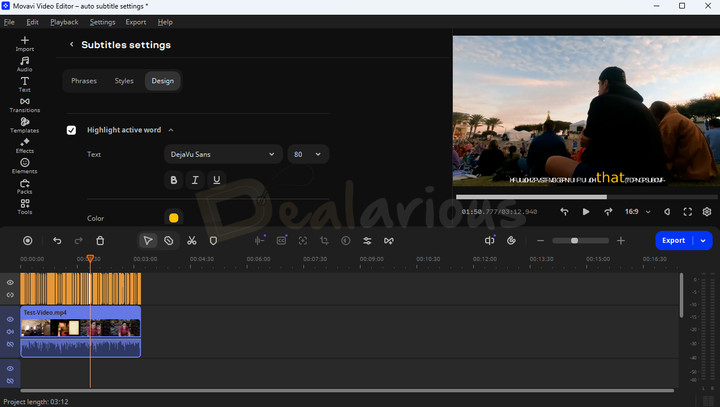Click the blue Export button
The height and width of the screenshot is (407, 720).
674,241
